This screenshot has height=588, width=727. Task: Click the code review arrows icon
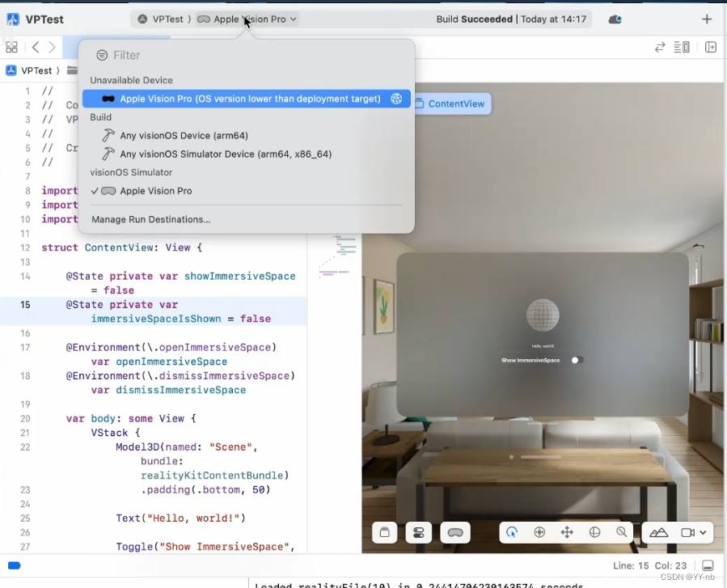tap(660, 47)
